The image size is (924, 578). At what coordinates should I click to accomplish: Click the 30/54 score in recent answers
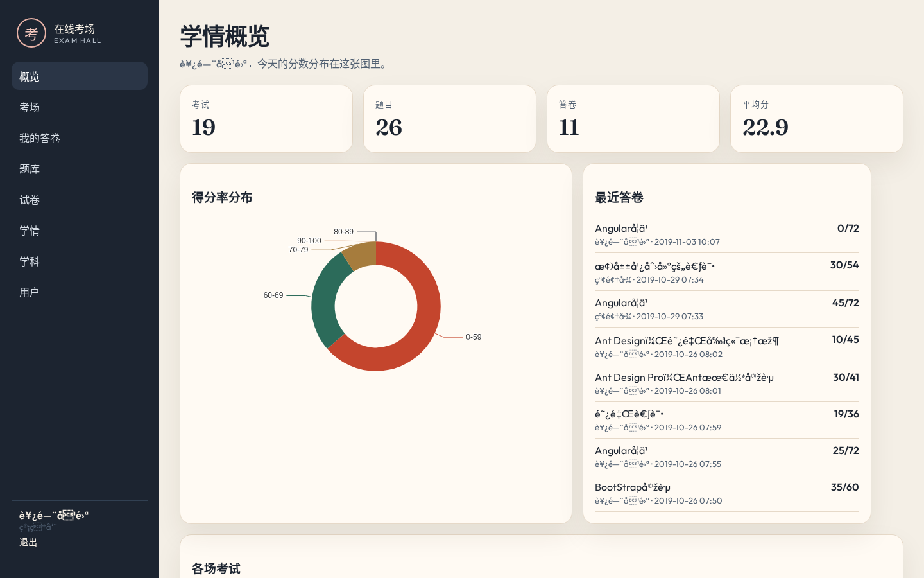844,265
